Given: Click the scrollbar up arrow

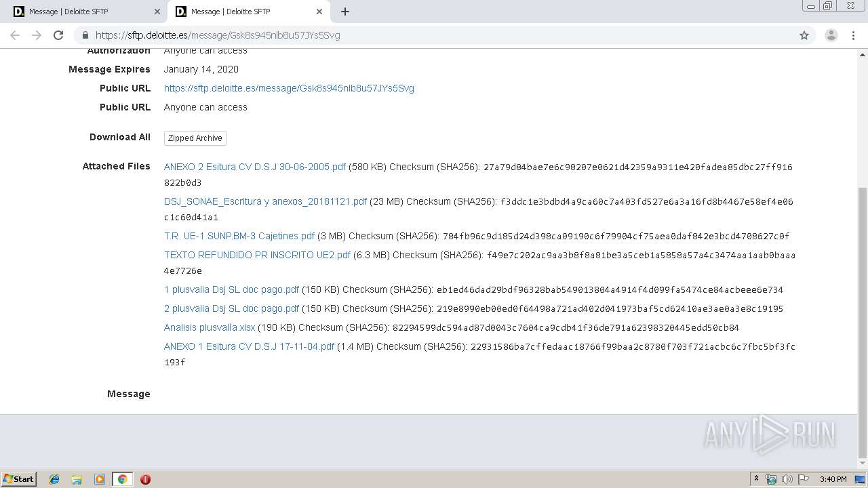Looking at the screenshot, I should (x=863, y=54).
